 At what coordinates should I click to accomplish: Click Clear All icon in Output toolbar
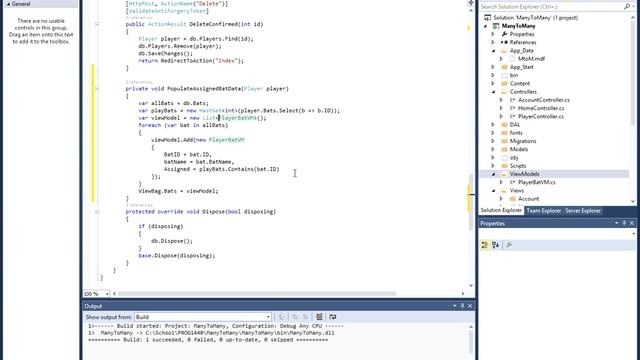point(319,317)
